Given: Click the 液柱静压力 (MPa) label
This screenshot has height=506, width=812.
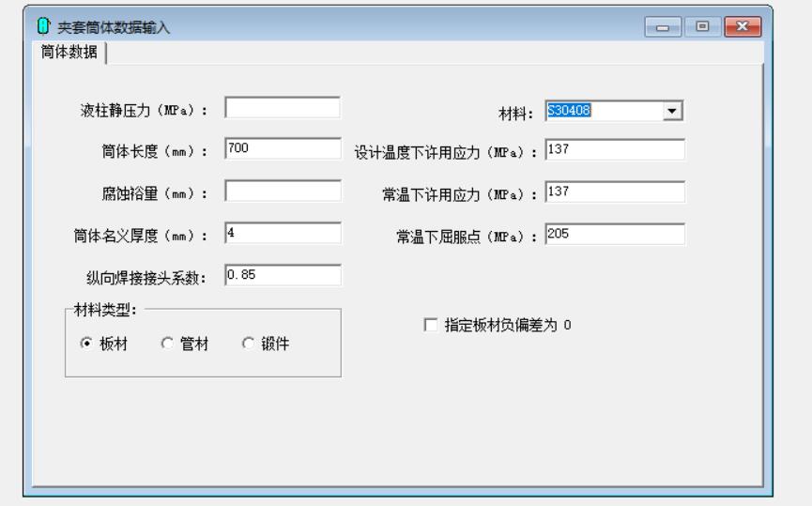Looking at the screenshot, I should [144, 111].
